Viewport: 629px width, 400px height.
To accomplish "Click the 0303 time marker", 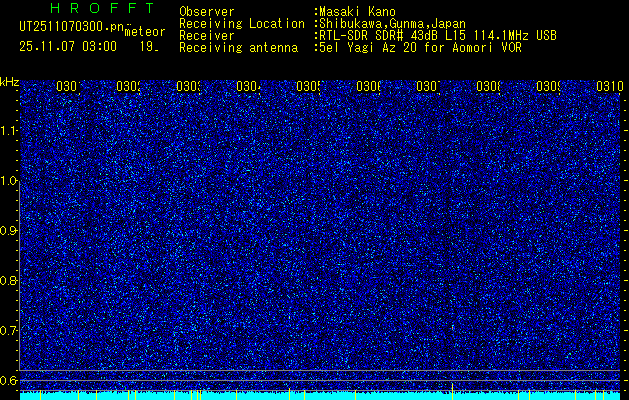I will [189, 86].
